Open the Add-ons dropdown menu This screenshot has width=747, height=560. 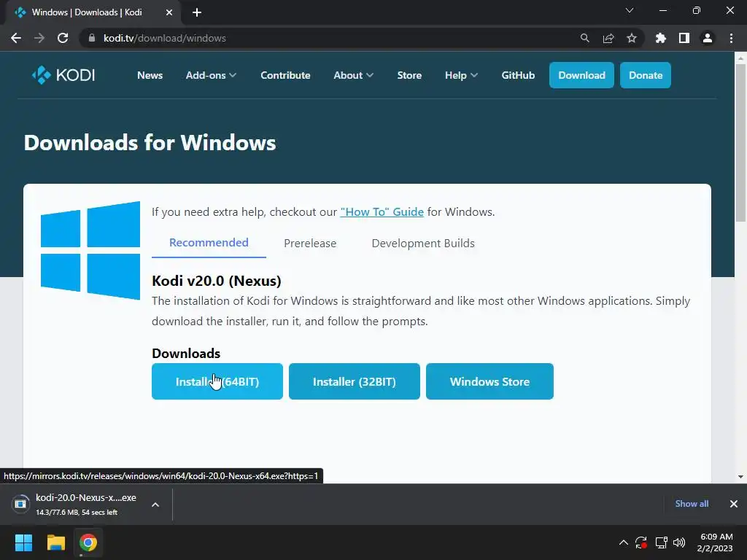[x=211, y=75]
